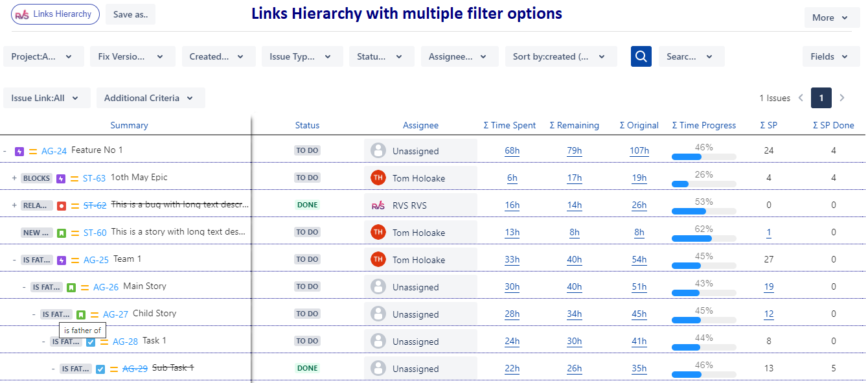Viewport: 868px width, 383px height.
Task: Collapse the AG-24 Feature No 1 row
Action: [x=5, y=150]
